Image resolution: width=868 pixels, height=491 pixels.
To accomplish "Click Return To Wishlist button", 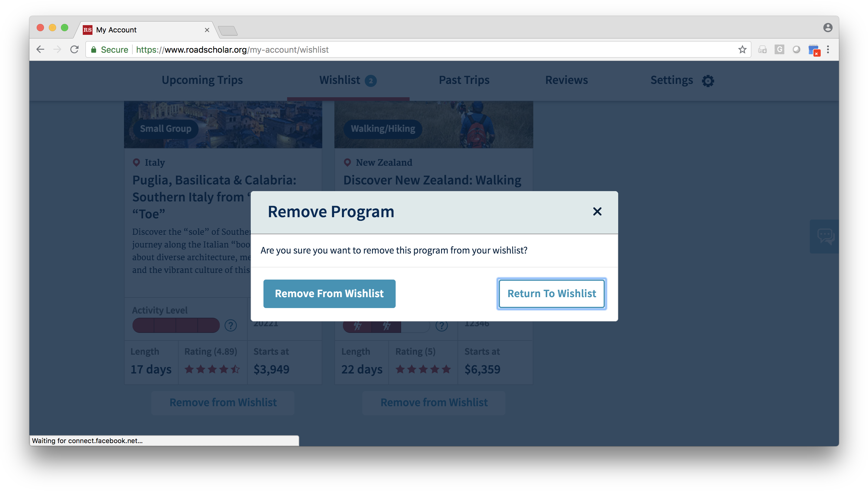I will [x=551, y=294].
